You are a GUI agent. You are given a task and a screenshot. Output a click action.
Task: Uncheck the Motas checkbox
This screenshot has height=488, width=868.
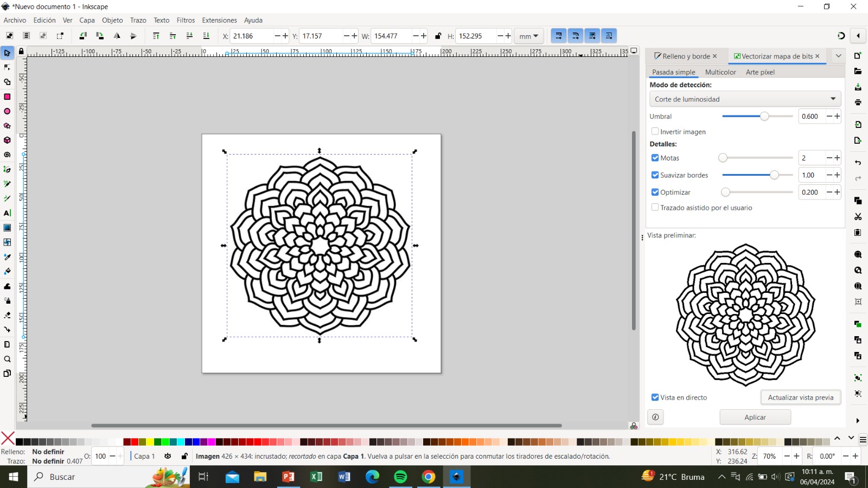click(655, 158)
